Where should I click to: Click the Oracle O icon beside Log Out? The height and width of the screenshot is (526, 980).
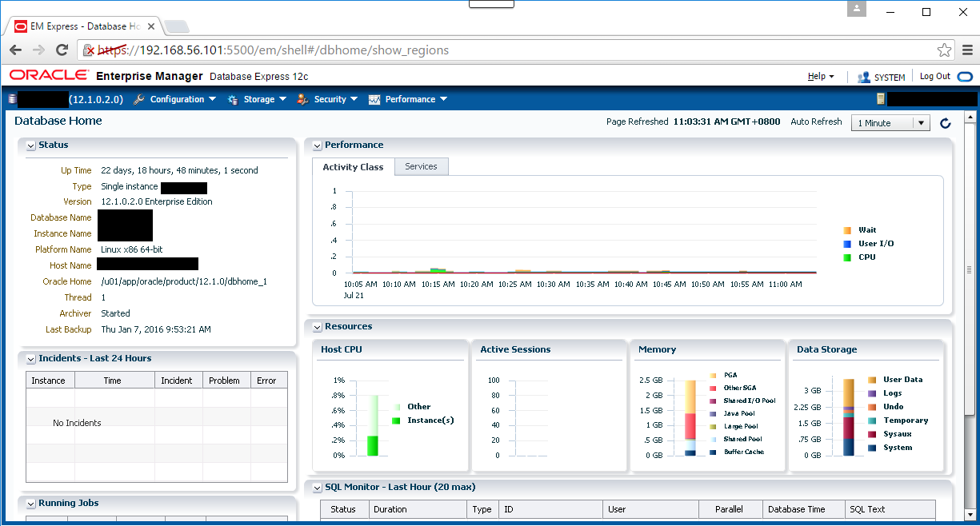pos(965,77)
